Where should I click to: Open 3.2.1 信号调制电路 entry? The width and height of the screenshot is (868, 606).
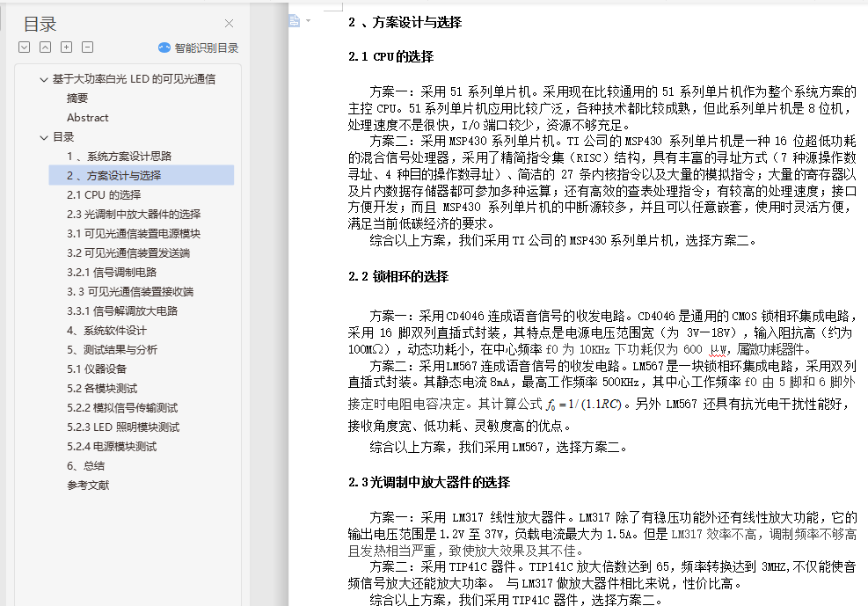pos(112,273)
